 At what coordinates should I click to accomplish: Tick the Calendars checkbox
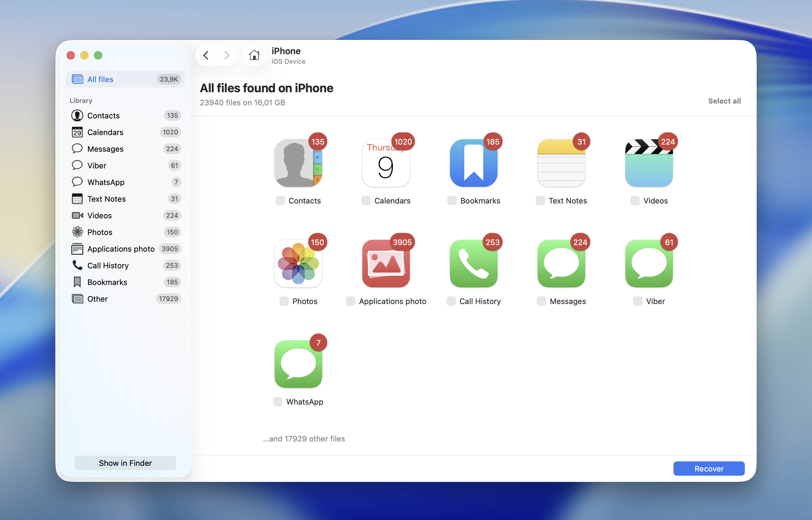coord(366,201)
